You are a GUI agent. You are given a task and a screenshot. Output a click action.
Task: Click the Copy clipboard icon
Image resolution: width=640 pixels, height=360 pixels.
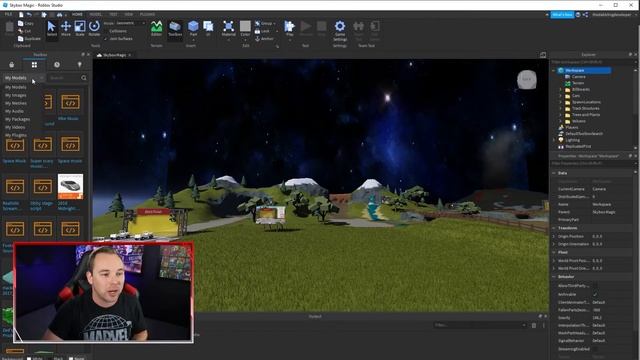20,23
